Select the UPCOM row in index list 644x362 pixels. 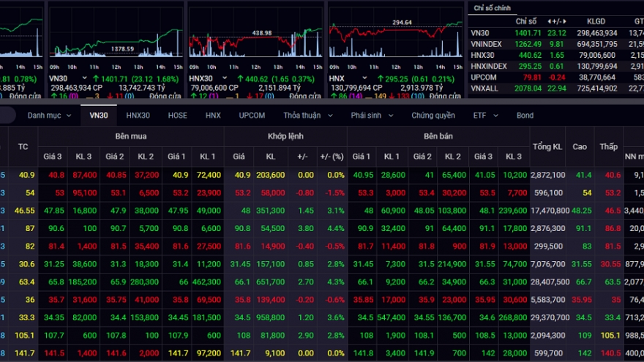[x=556, y=78]
